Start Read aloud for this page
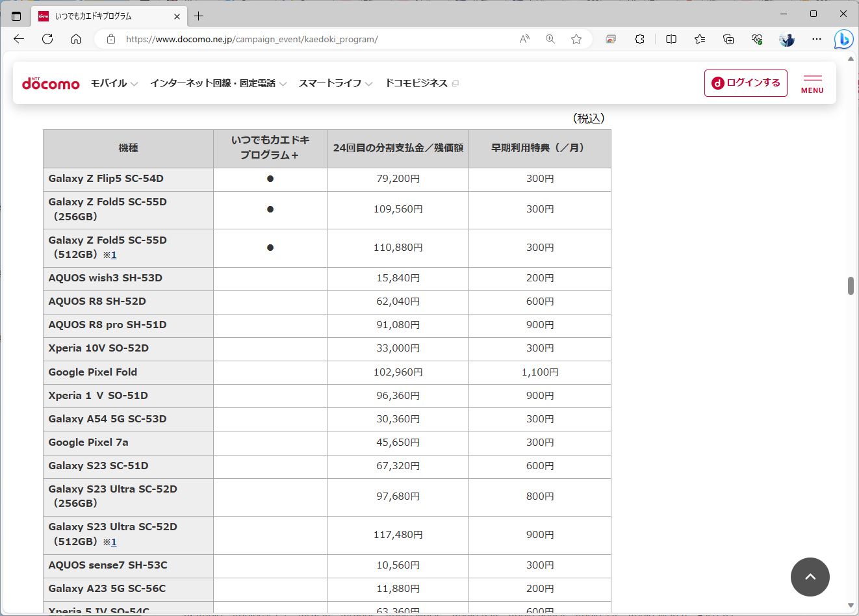Image resolution: width=859 pixels, height=616 pixels. [x=524, y=40]
